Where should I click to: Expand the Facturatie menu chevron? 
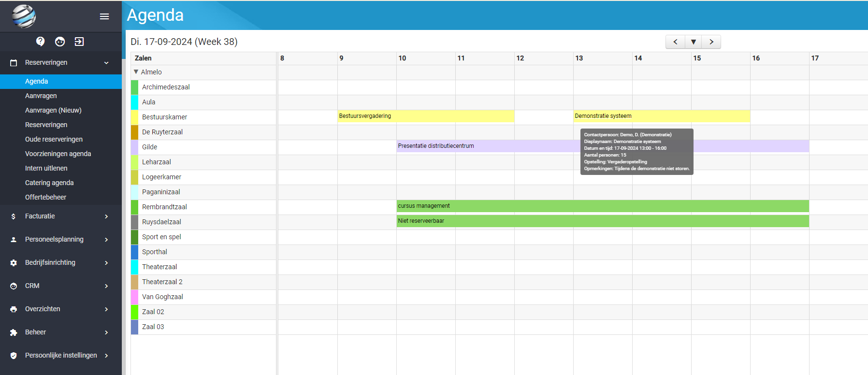[106, 216]
